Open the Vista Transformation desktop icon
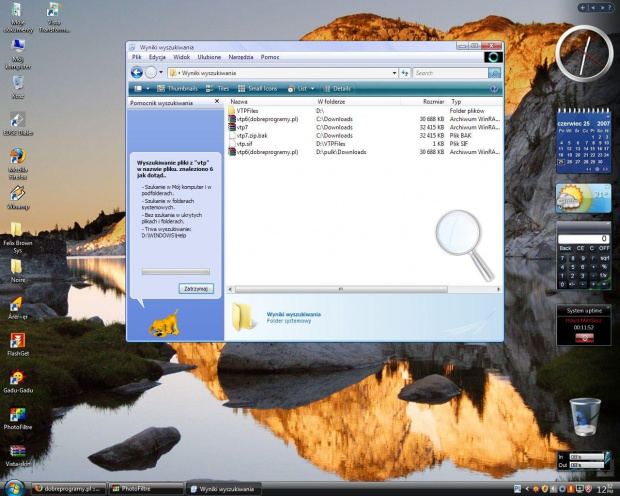The image size is (620, 496). click(54, 17)
